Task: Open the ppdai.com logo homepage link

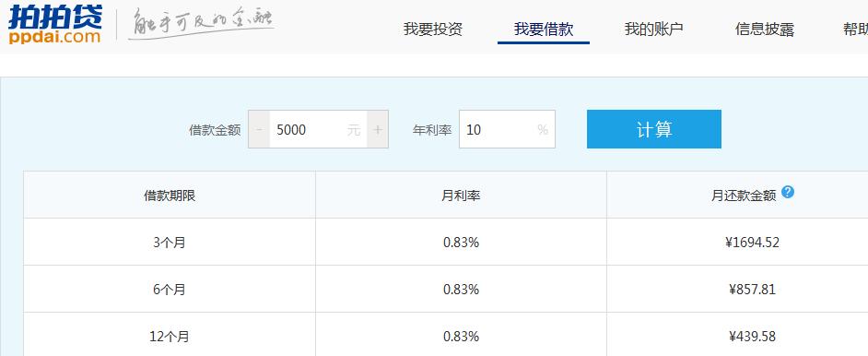Action: click(x=54, y=24)
